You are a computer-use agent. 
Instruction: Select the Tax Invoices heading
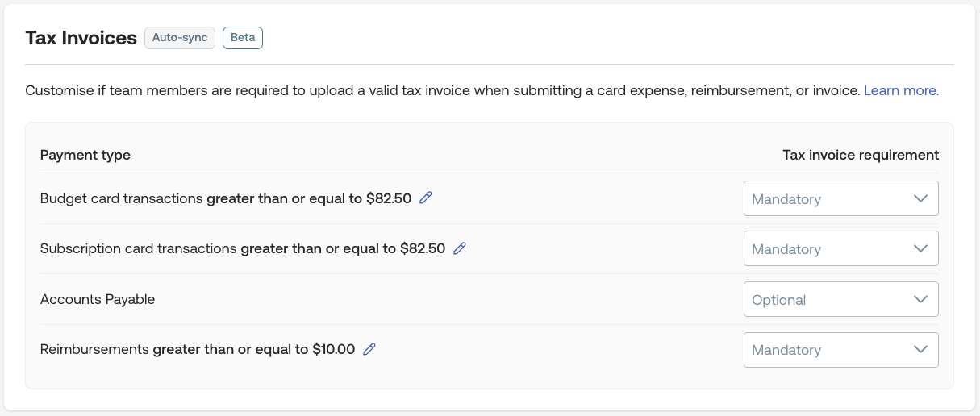click(81, 38)
